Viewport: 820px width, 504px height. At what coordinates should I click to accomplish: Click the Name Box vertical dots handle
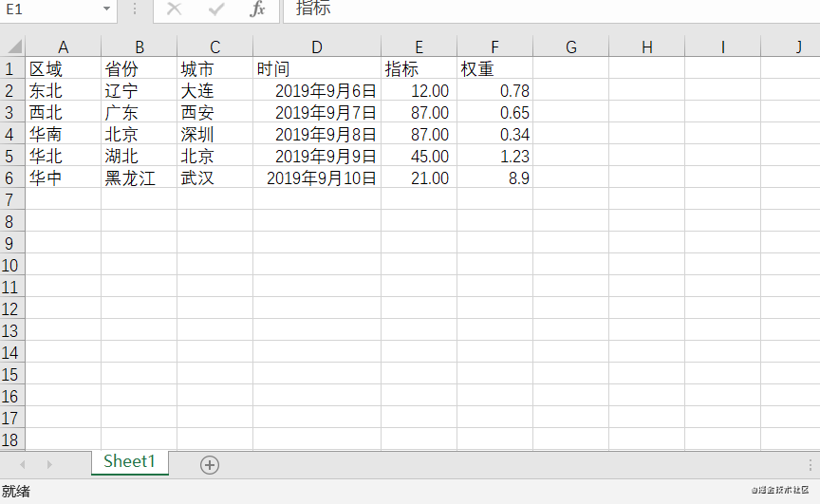(135, 9)
